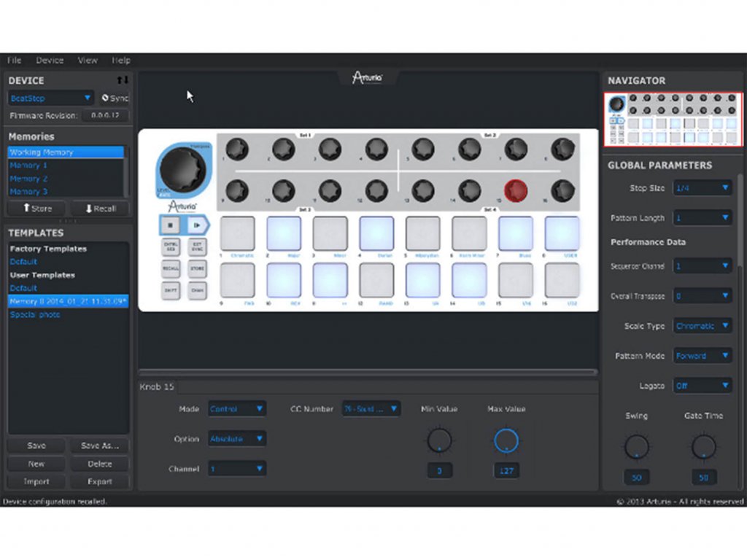Click the red knob 15 on the controller
The image size is (747, 560).
point(516,191)
